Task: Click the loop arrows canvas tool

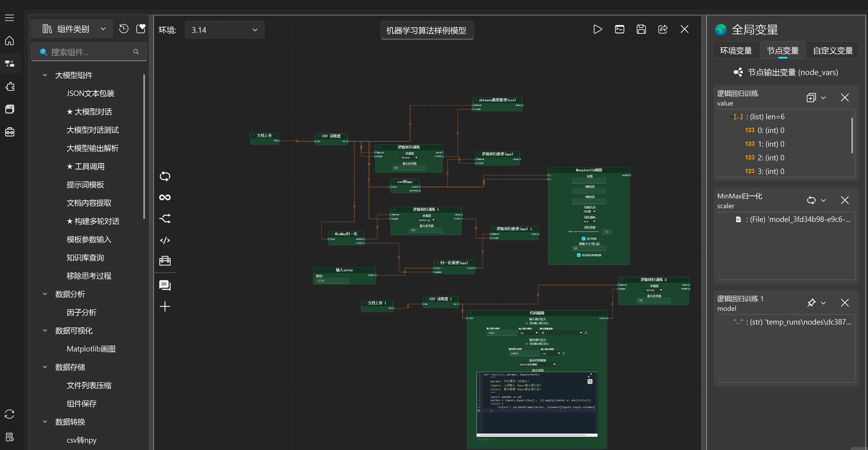Action: (x=165, y=176)
